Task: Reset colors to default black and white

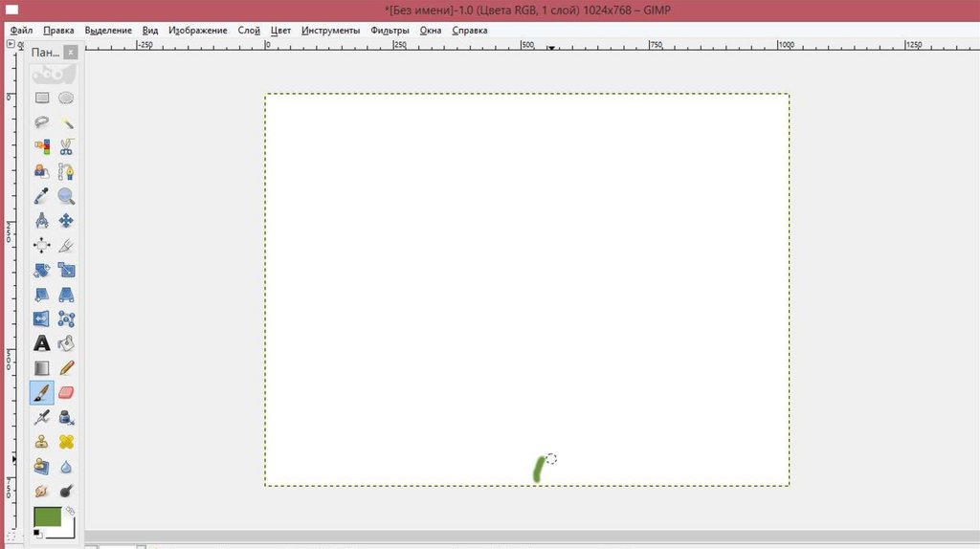Action: [x=37, y=532]
